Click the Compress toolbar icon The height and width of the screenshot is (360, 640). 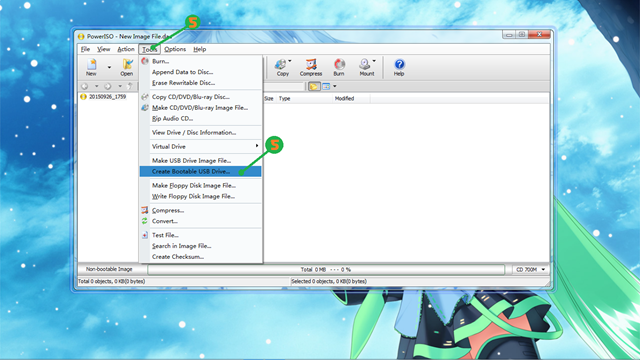pos(311,67)
